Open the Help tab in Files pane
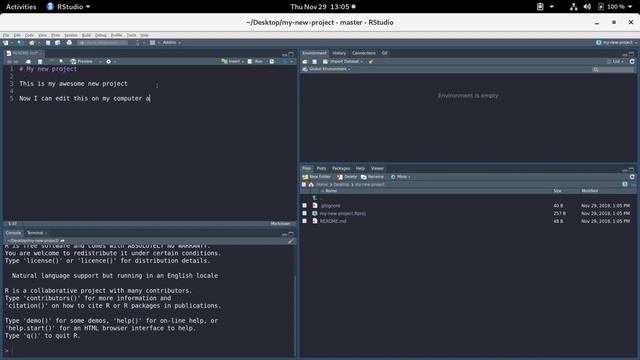The image size is (640, 360). point(360,168)
